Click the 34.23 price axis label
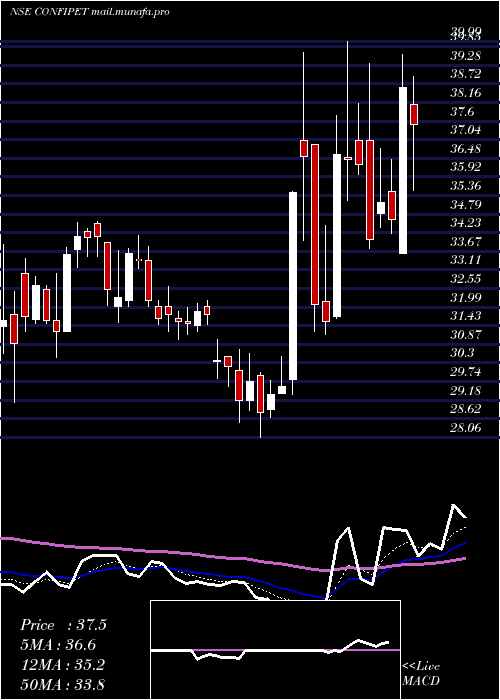 [x=466, y=223]
